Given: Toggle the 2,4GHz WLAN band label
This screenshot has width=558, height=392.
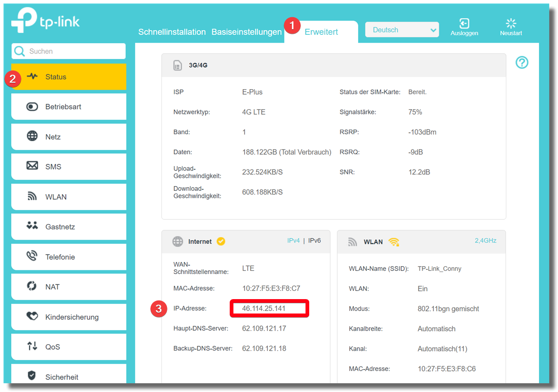Looking at the screenshot, I should coord(485,241).
